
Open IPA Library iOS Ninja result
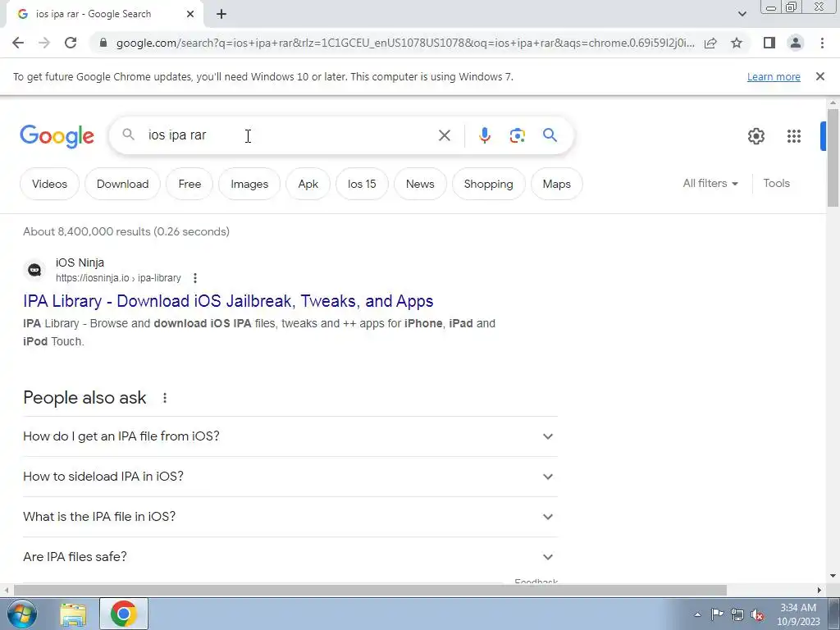[228, 301]
